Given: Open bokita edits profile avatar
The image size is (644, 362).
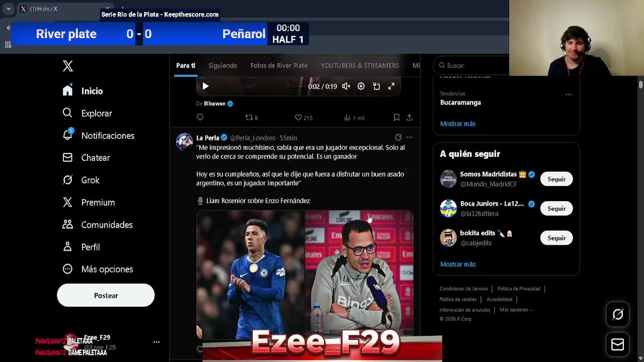Looking at the screenshot, I should coord(448,238).
